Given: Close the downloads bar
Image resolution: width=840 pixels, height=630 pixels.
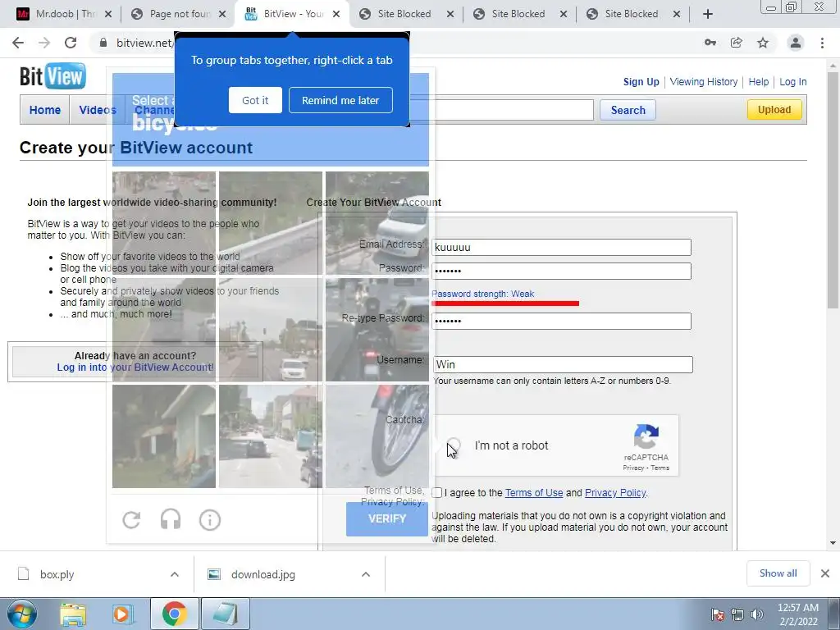Looking at the screenshot, I should click(825, 573).
